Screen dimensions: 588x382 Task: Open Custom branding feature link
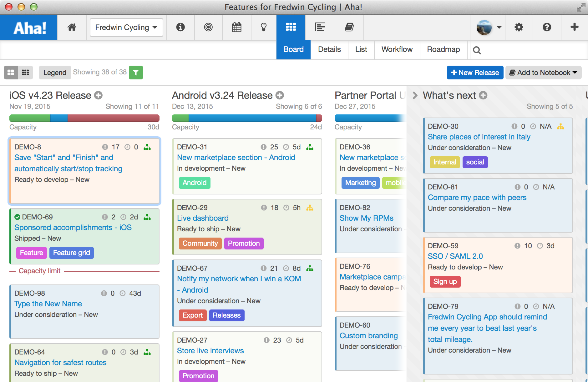coord(369,336)
